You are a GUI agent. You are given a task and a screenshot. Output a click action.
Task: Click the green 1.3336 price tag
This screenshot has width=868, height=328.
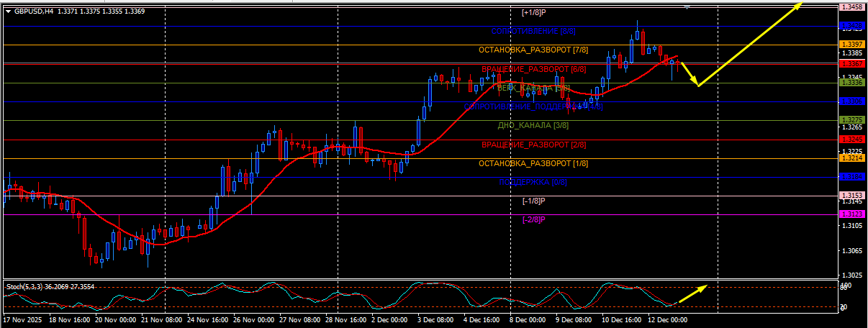[851, 83]
